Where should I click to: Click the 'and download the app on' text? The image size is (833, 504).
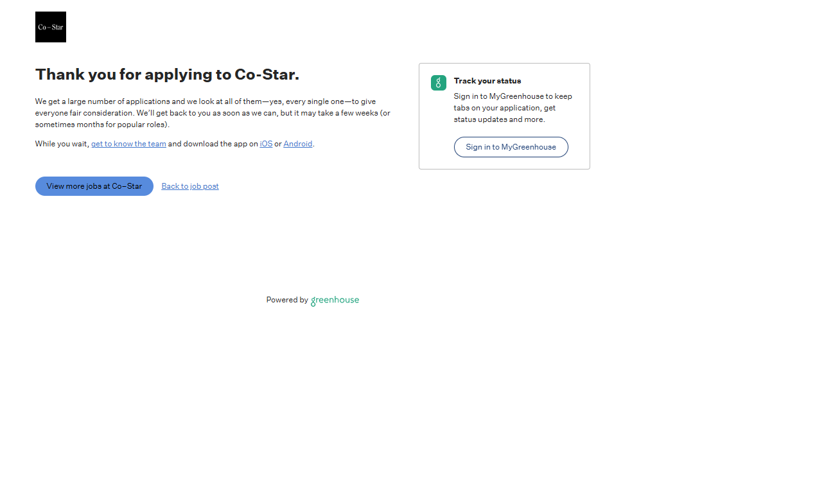point(213,144)
